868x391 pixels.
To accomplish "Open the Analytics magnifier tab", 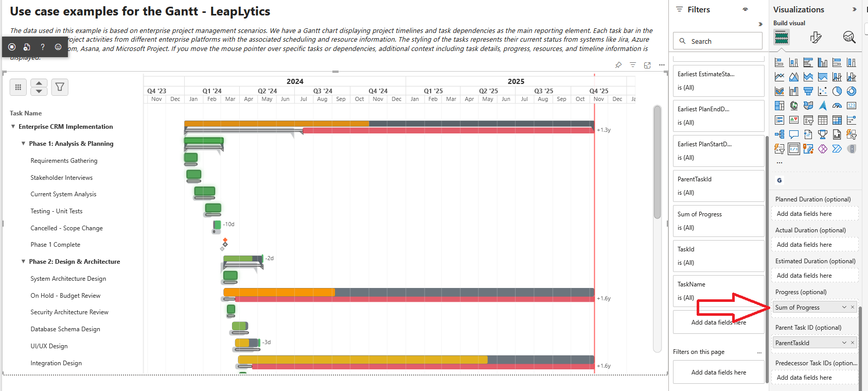I will click(849, 37).
